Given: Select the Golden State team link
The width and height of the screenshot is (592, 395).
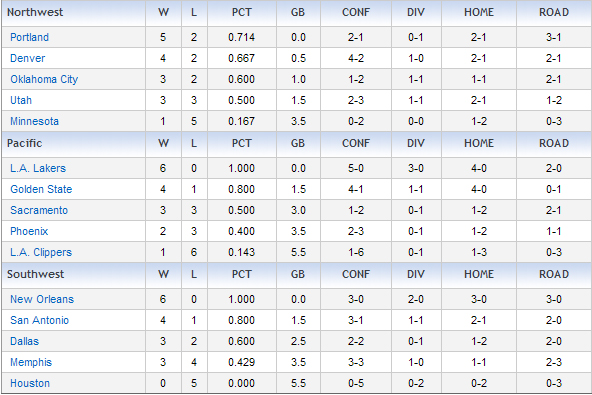Looking at the screenshot, I should (x=41, y=189).
